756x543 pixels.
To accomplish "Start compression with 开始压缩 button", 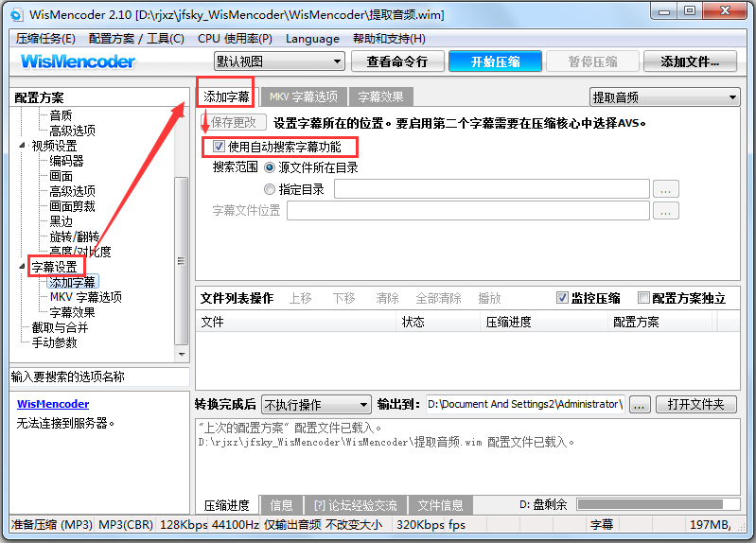I will 495,61.
